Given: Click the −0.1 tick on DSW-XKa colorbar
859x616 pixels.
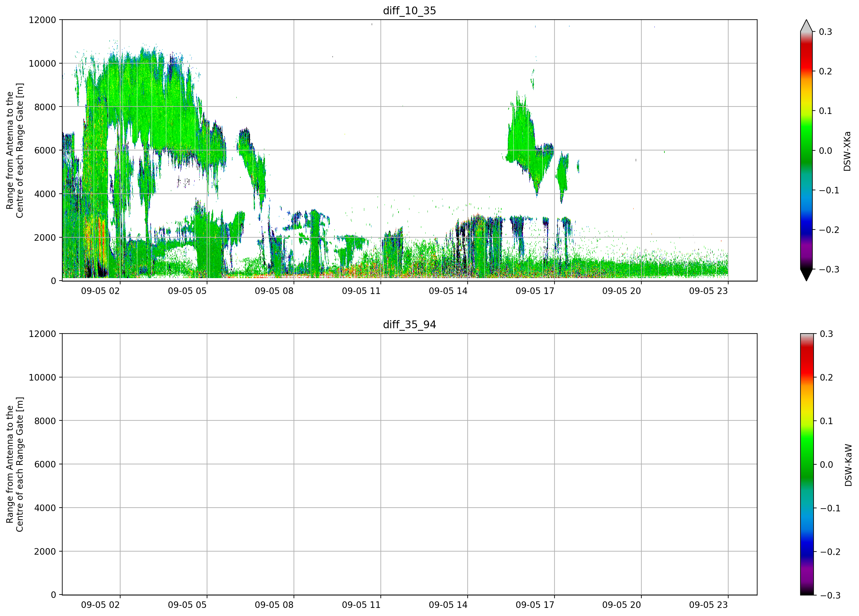Looking at the screenshot, I should coord(829,190).
